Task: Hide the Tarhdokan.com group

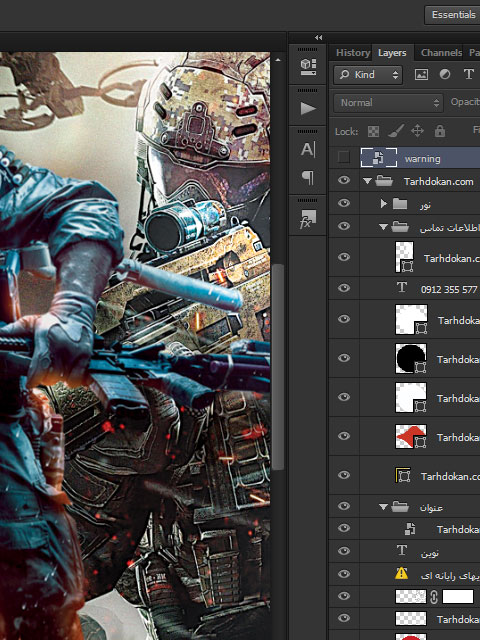Action: [x=344, y=180]
